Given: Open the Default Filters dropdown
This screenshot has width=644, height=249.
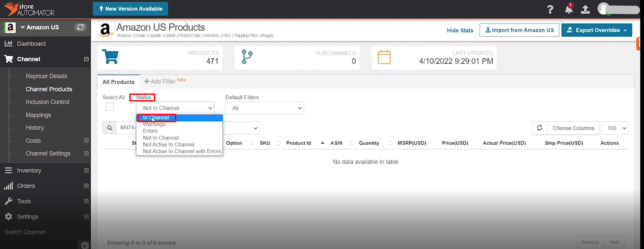Looking at the screenshot, I should tap(264, 108).
